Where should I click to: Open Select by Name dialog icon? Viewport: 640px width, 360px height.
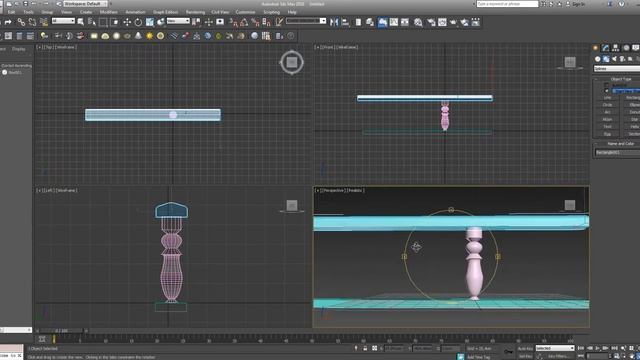(x=92, y=22)
